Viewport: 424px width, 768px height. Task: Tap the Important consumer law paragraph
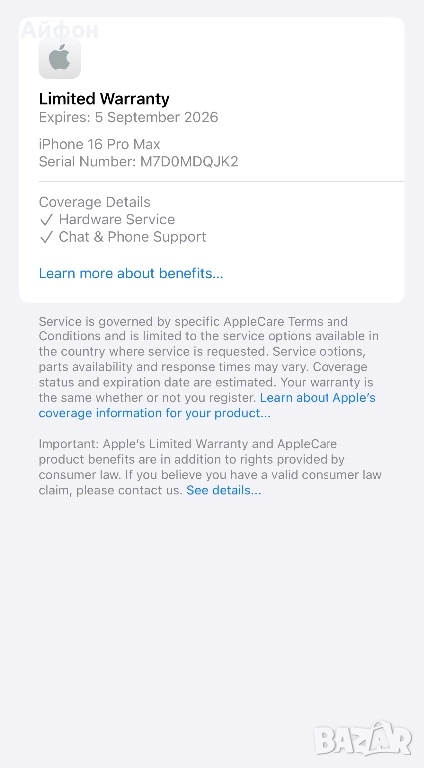210,467
